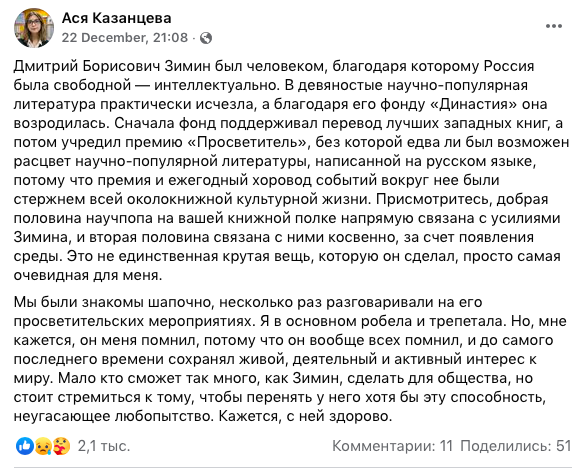Open Поделились: 51 shares link

coord(515,446)
